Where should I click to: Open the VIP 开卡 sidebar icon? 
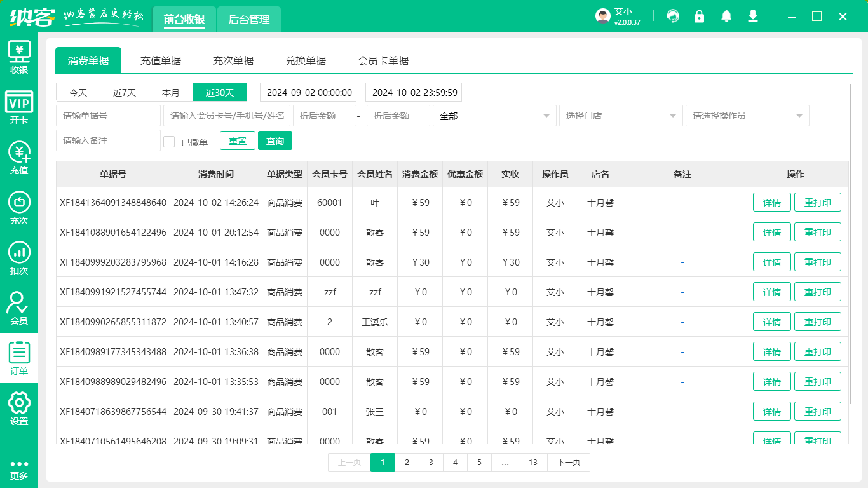tap(19, 107)
